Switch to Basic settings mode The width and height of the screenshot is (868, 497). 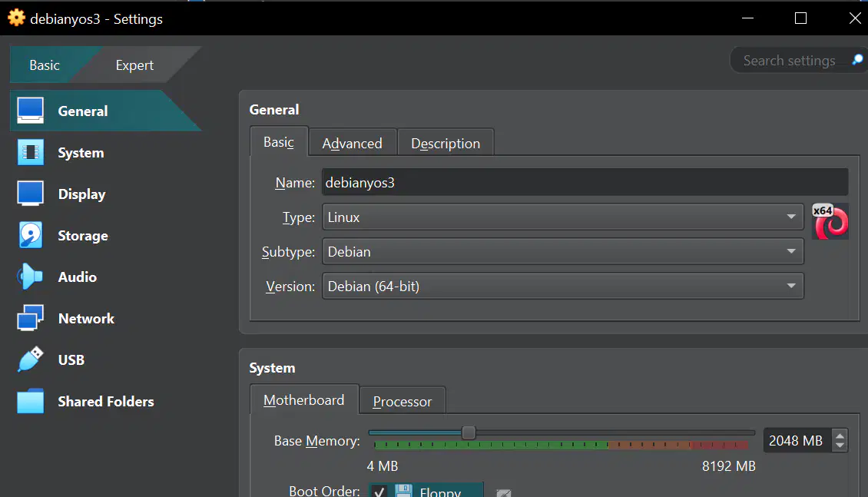coord(45,65)
